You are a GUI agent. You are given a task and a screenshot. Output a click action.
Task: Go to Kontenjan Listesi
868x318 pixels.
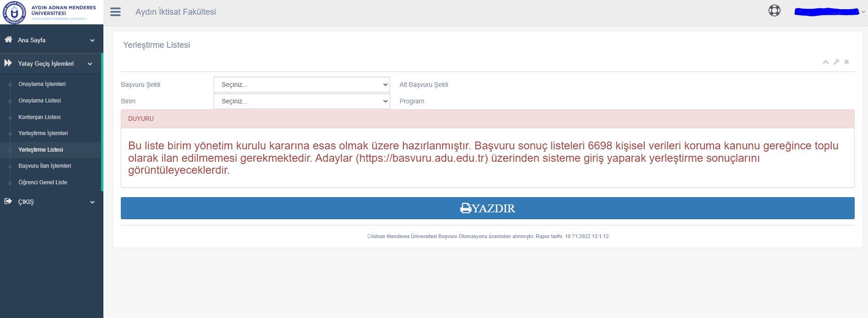tap(40, 117)
